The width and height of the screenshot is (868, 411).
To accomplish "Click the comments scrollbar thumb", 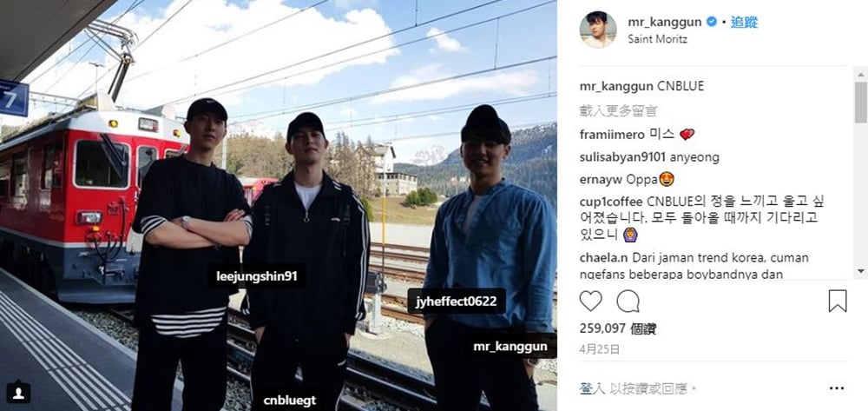I will point(860,102).
